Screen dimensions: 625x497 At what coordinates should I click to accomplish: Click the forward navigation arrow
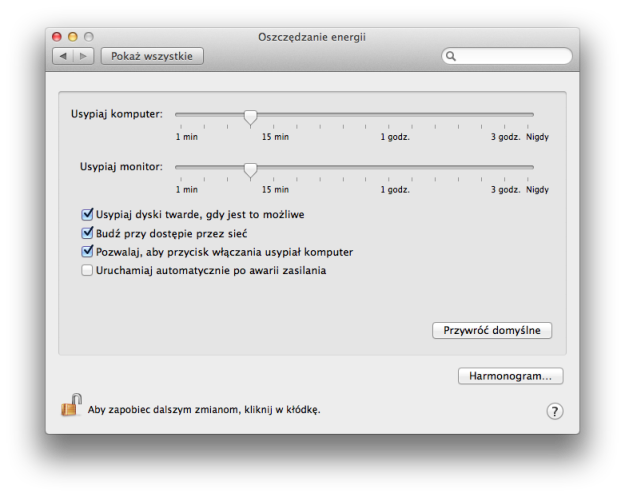point(83,56)
